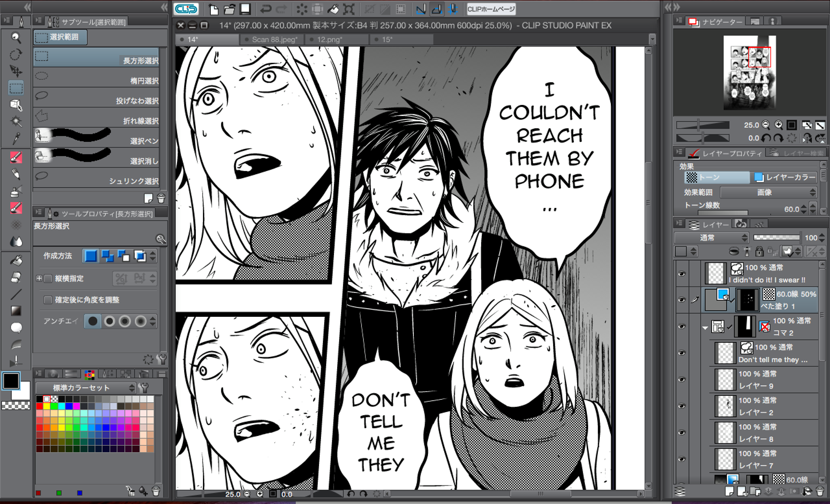The width and height of the screenshot is (830, 504).
Task: Click the Open file folder icon
Action: click(229, 9)
